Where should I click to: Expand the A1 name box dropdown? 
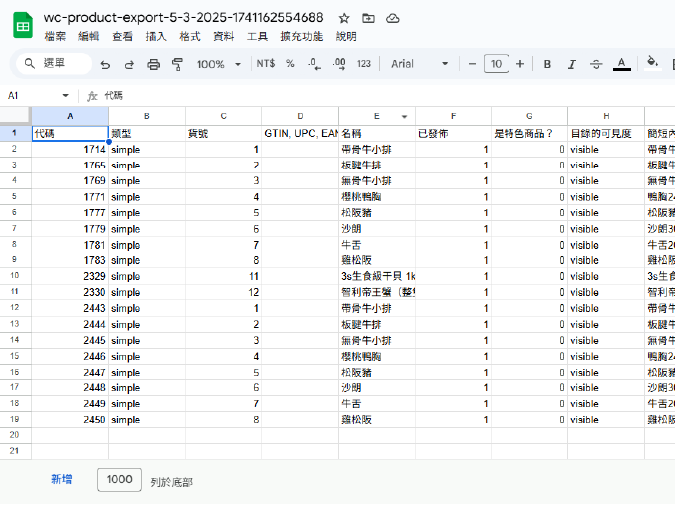65,96
